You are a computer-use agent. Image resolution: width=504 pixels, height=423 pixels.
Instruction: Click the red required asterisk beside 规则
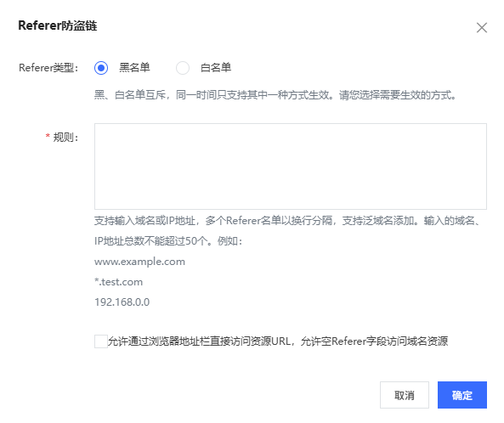[48, 136]
